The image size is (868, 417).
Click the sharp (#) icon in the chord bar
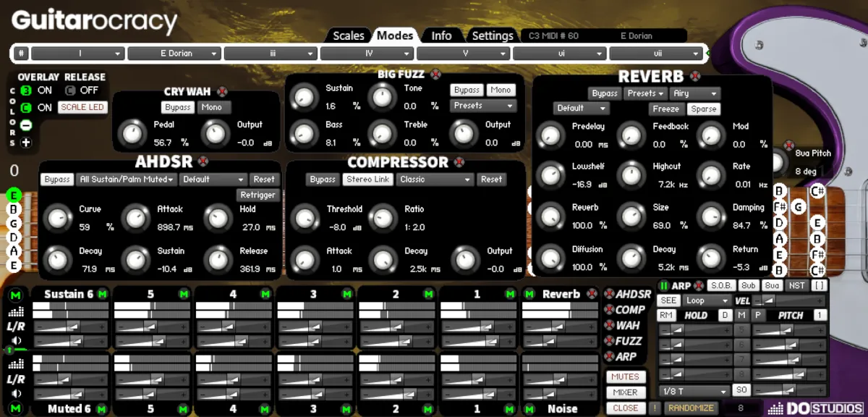pos(21,54)
